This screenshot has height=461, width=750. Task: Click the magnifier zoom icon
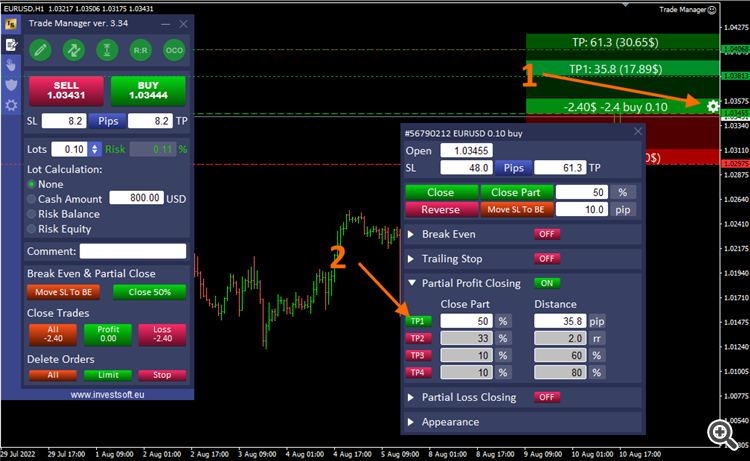722,434
